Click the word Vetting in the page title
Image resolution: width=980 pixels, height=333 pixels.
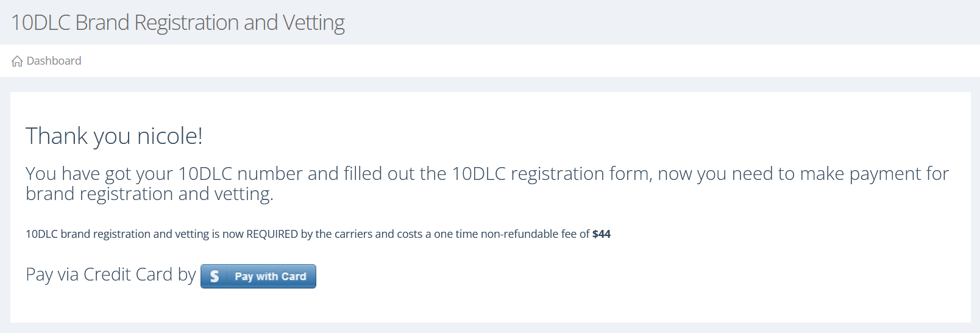click(313, 23)
